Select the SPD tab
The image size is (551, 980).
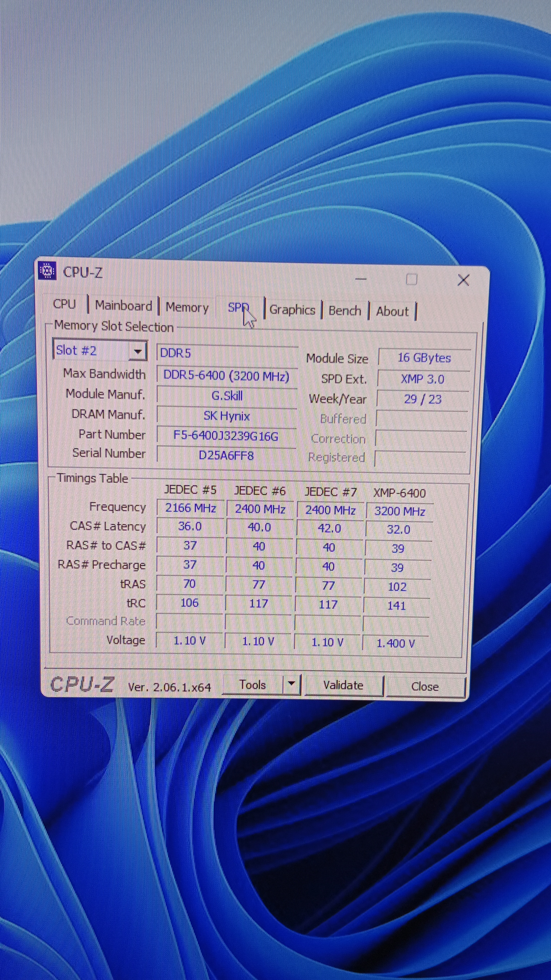[239, 307]
